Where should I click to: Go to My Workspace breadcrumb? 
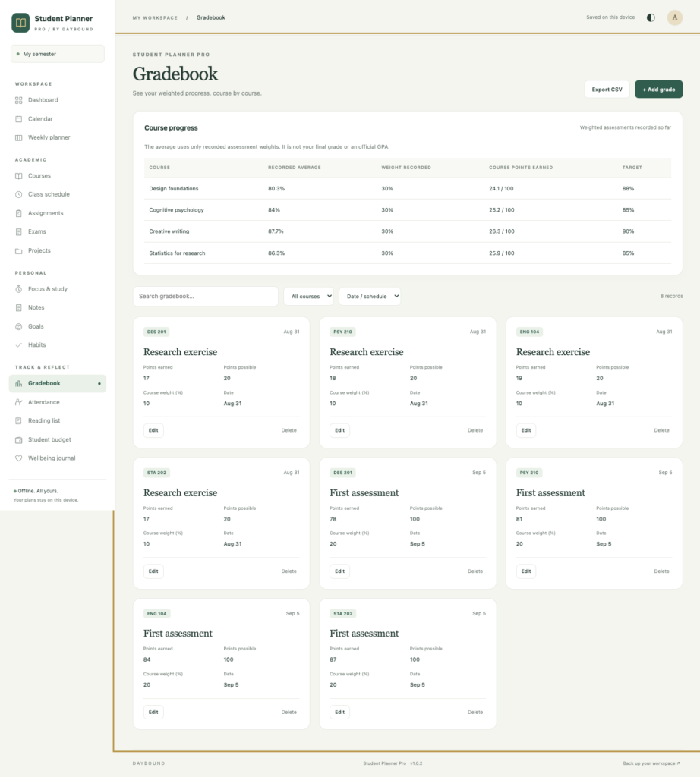tap(155, 18)
